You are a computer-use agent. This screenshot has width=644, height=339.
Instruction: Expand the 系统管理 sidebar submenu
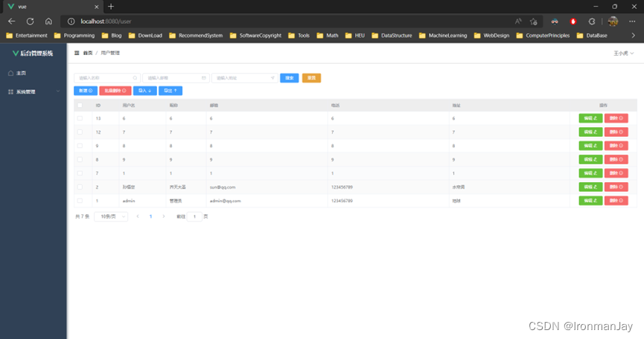coord(34,92)
